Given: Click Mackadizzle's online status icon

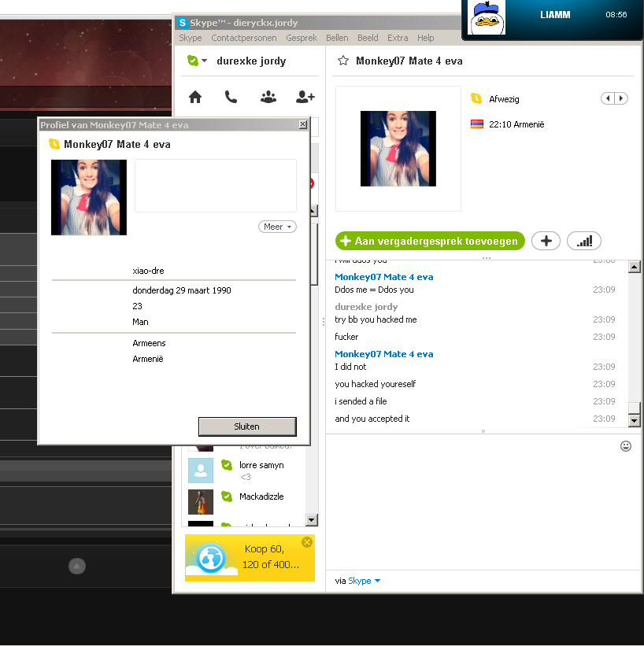Looking at the screenshot, I should (x=227, y=496).
